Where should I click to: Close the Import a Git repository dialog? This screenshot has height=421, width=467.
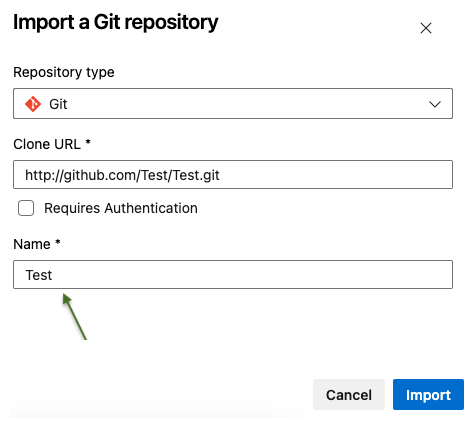point(426,28)
